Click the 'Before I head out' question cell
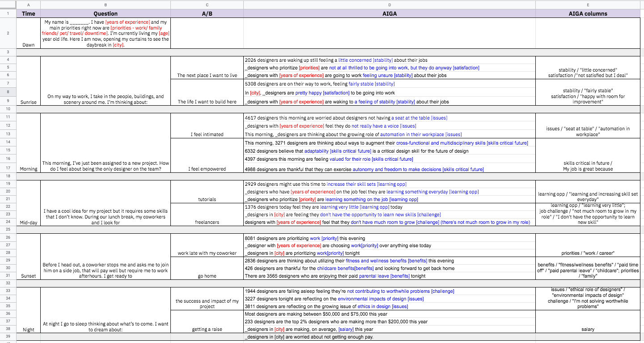This screenshot has width=644, height=343. coord(106,257)
